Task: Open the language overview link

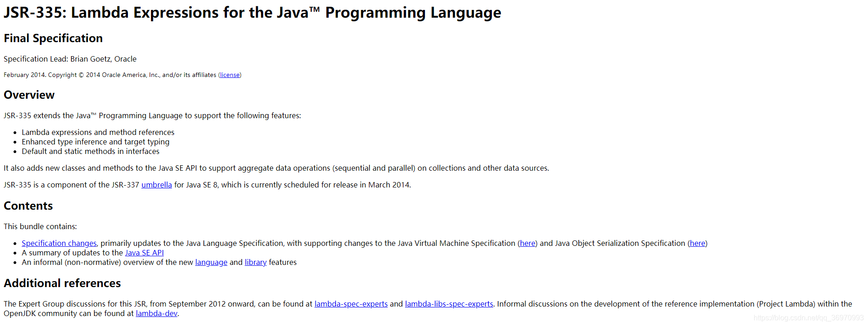Action: 211,262
